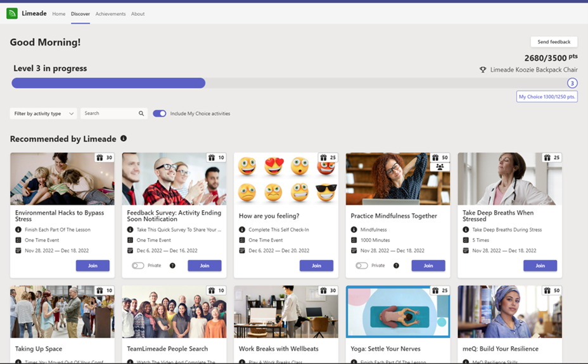Open the TeamLimeade People Search title

point(167,349)
